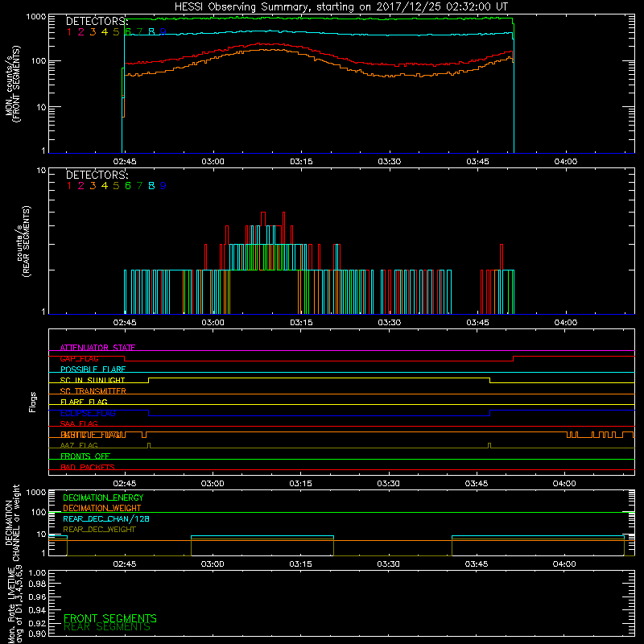Click the DETECTORS: label in rear segments plot
Image resolution: width=644 pixels, height=644 pixels.
click(97, 175)
